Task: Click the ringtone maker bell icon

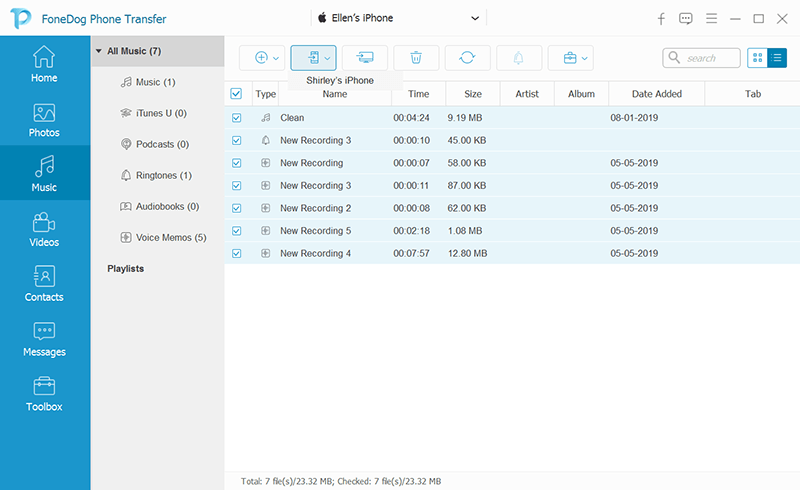Action: click(x=518, y=58)
